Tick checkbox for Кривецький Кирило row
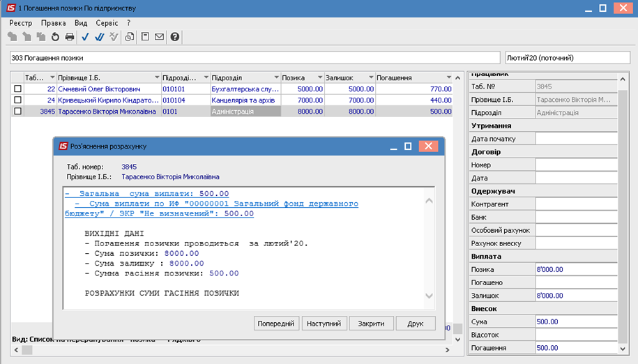Viewport: 638px width, 364px height. [x=17, y=100]
